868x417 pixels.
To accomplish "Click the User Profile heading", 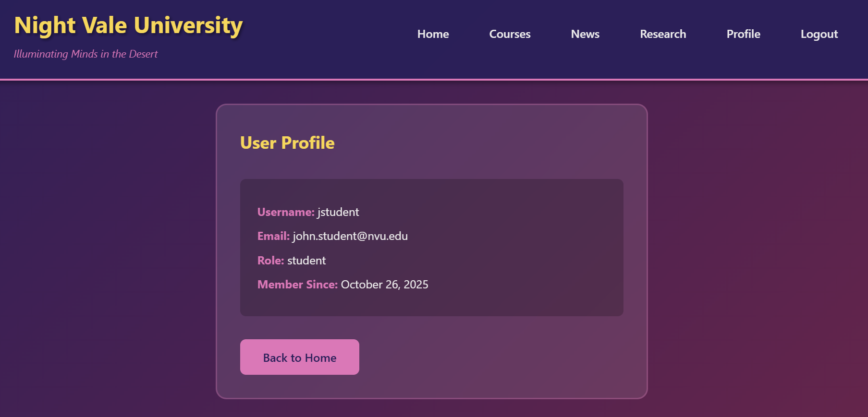I will coord(287,143).
